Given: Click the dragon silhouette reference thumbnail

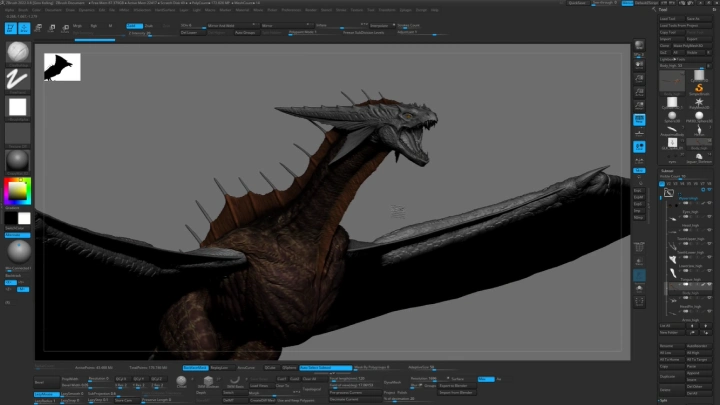Looking at the screenshot, I should click(x=62, y=67).
